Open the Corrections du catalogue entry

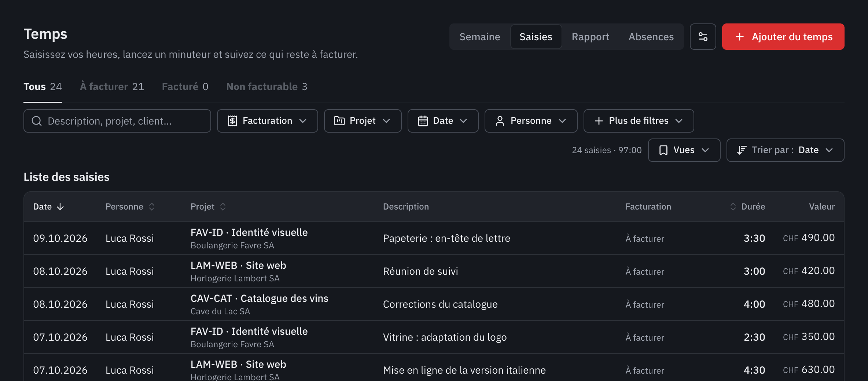(434, 304)
